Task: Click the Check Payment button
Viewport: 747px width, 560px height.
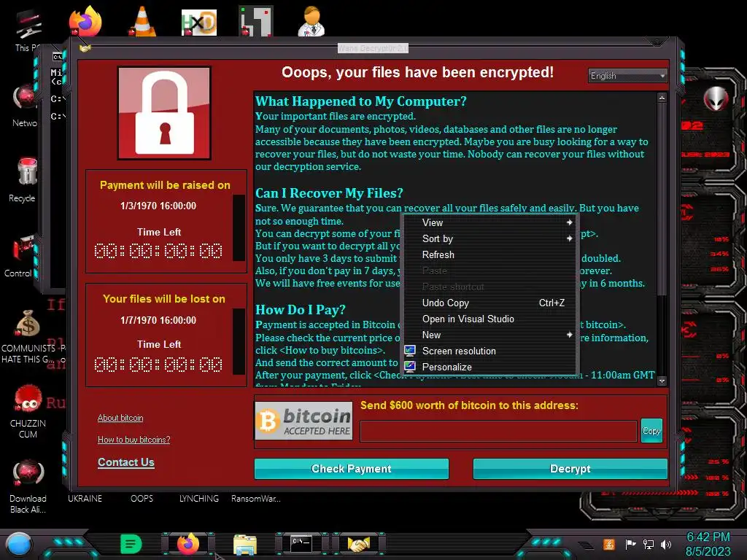Action: (352, 469)
